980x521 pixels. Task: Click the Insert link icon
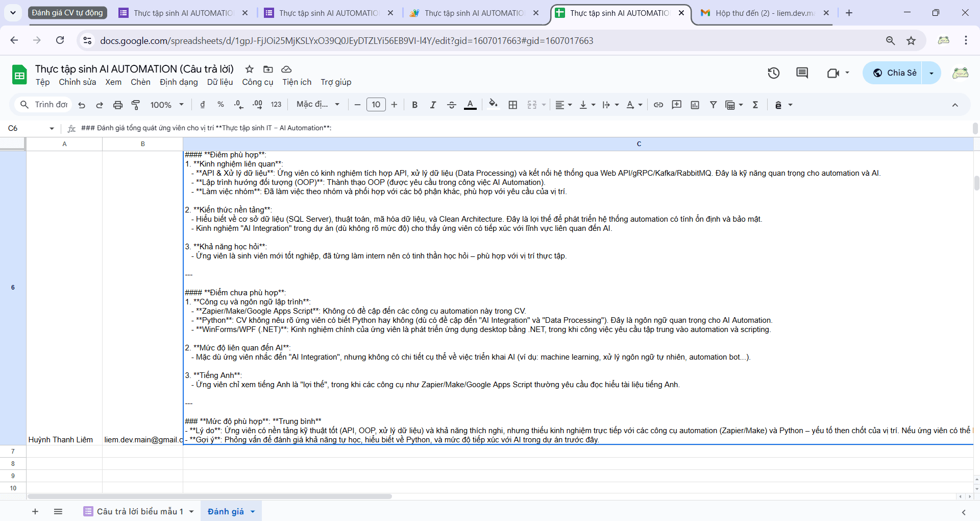coord(658,105)
